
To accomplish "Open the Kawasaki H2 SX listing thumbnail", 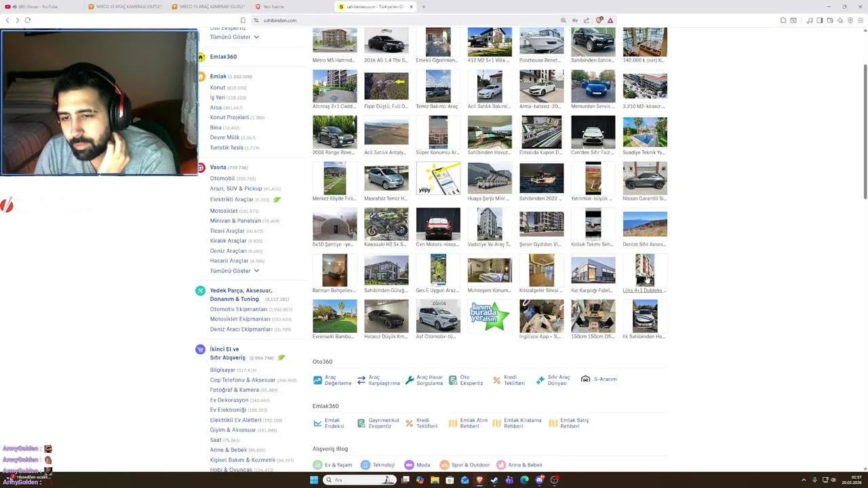I will [387, 224].
